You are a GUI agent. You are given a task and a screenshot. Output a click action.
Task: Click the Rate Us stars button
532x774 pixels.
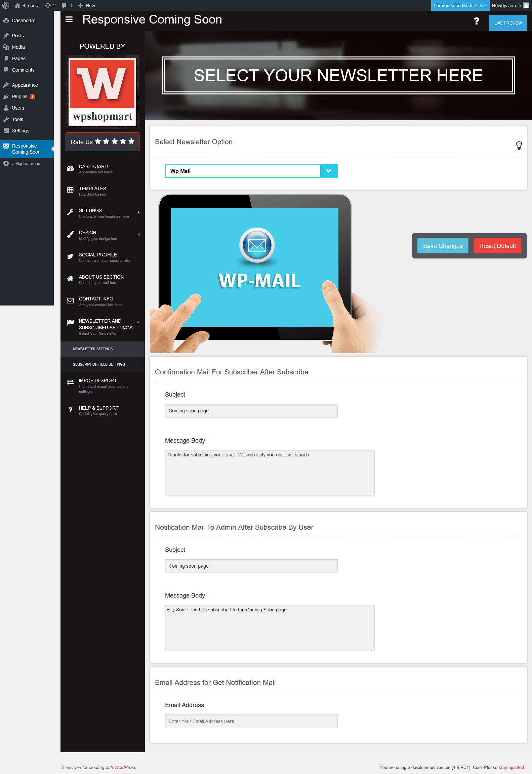coord(103,142)
